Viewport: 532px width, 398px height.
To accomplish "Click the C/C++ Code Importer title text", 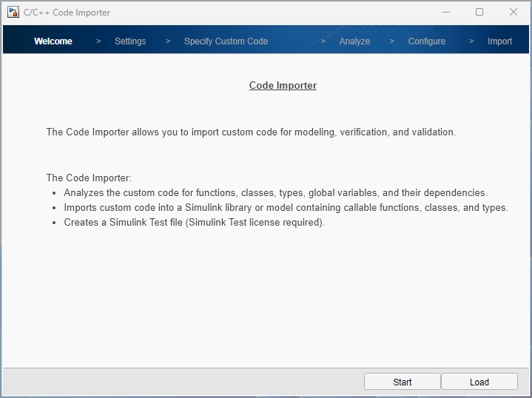I will click(67, 13).
